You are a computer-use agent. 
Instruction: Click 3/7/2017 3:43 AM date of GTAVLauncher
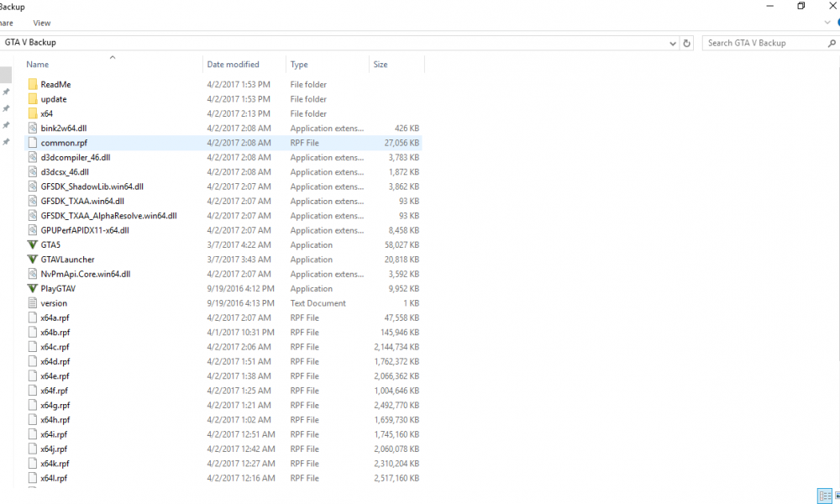239,260
